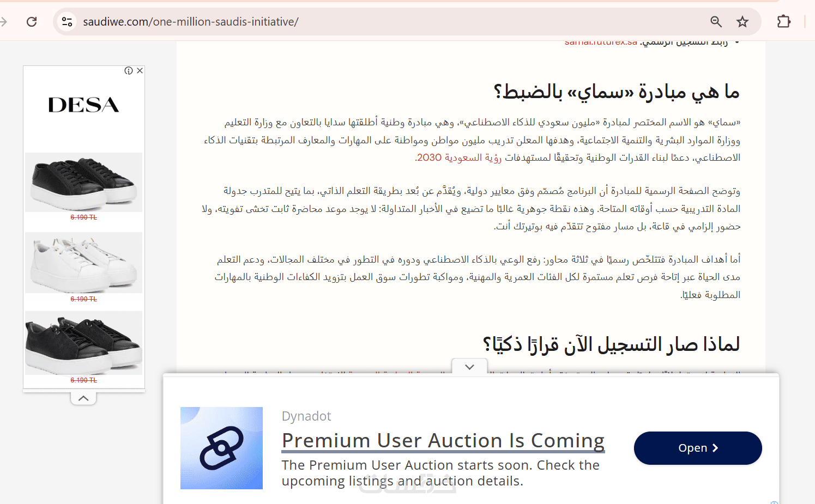Open ad info icon on DESA ad
This screenshot has width=815, height=504.
(x=129, y=70)
